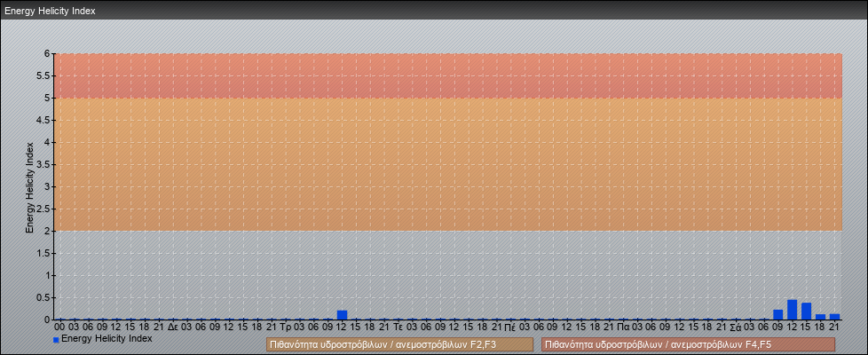Click the y-axis value 3
The image size is (868, 355).
[x=47, y=186]
